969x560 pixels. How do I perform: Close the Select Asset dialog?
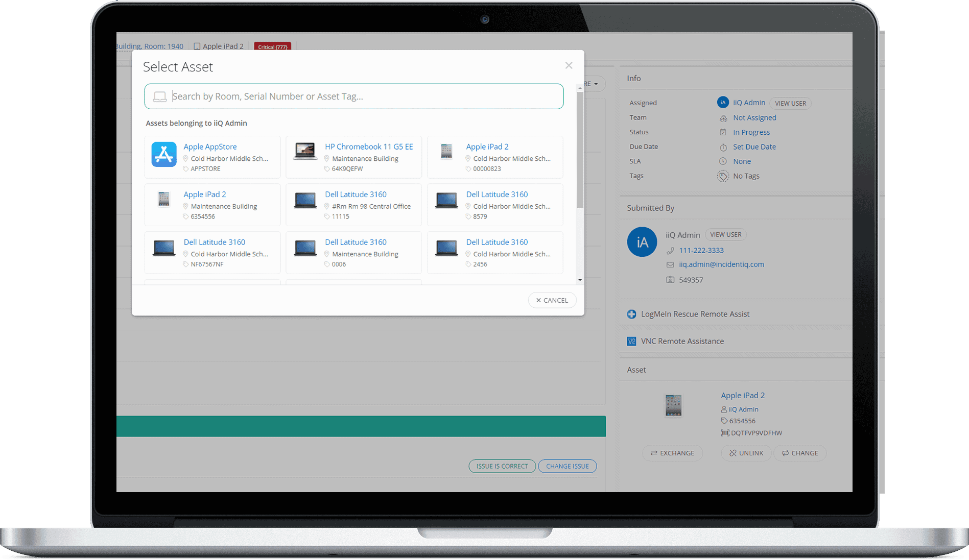(x=569, y=65)
